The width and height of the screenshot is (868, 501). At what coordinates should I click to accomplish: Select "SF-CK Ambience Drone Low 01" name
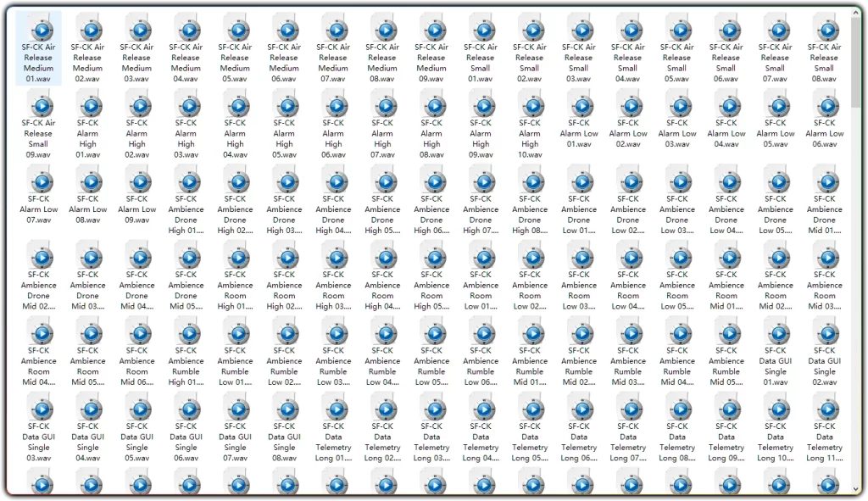tap(579, 214)
